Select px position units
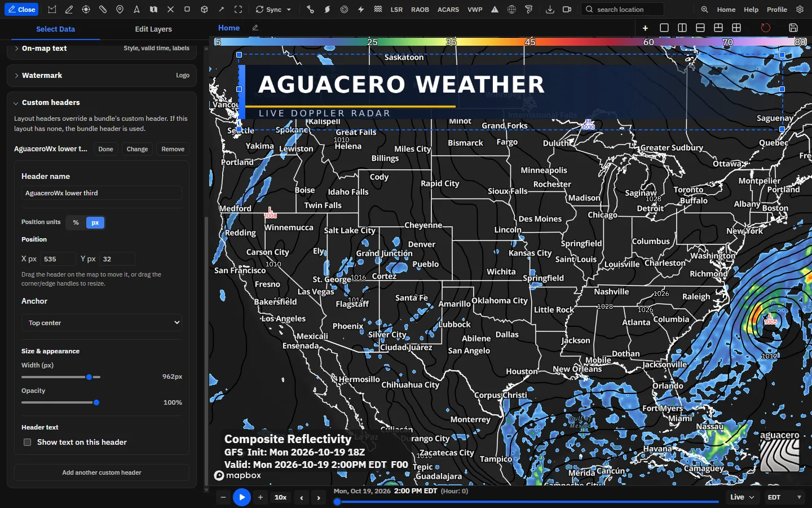The width and height of the screenshot is (812, 508). click(95, 222)
